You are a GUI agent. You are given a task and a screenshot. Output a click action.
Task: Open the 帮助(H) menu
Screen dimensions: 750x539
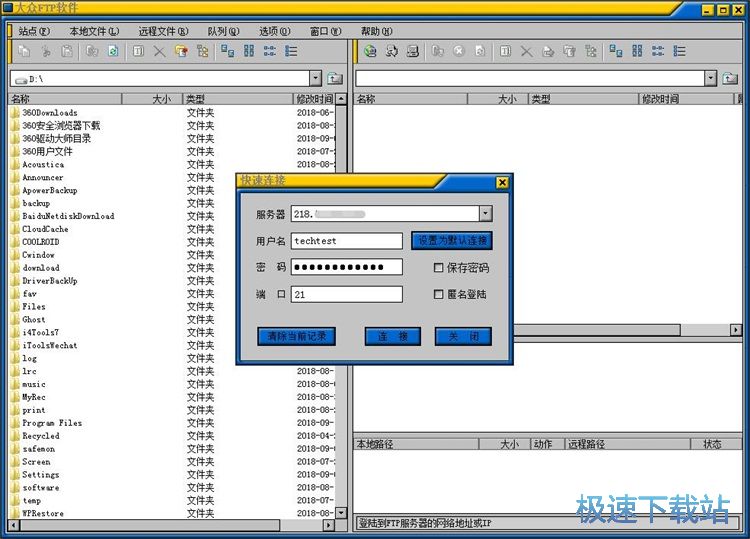point(376,32)
